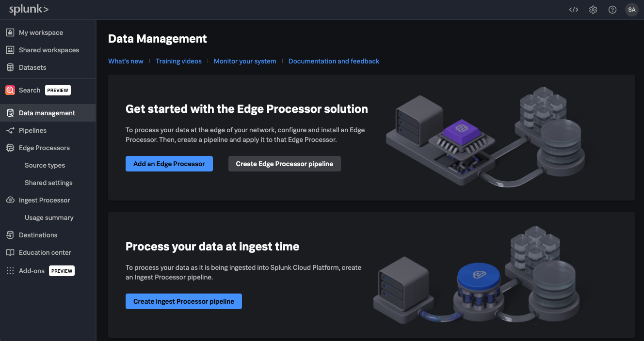Open the settings gear in the top bar
This screenshot has width=644, height=341.
[x=593, y=9]
